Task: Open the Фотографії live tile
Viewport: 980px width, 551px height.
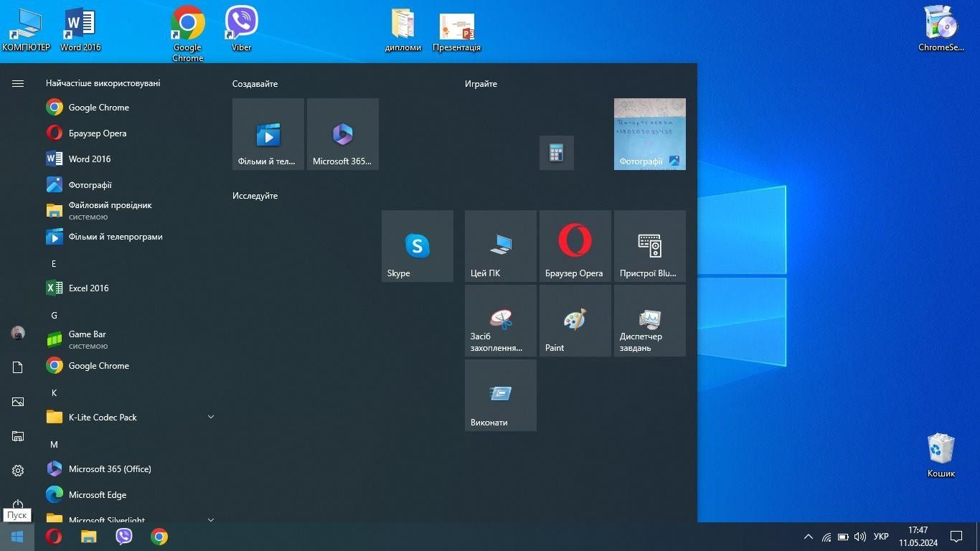Action: pos(650,134)
